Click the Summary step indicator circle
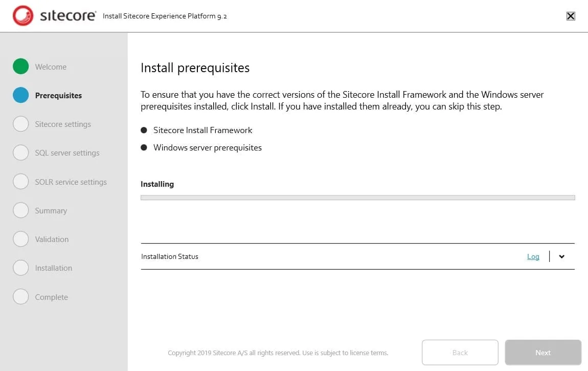This screenshot has width=588, height=371. (x=20, y=210)
